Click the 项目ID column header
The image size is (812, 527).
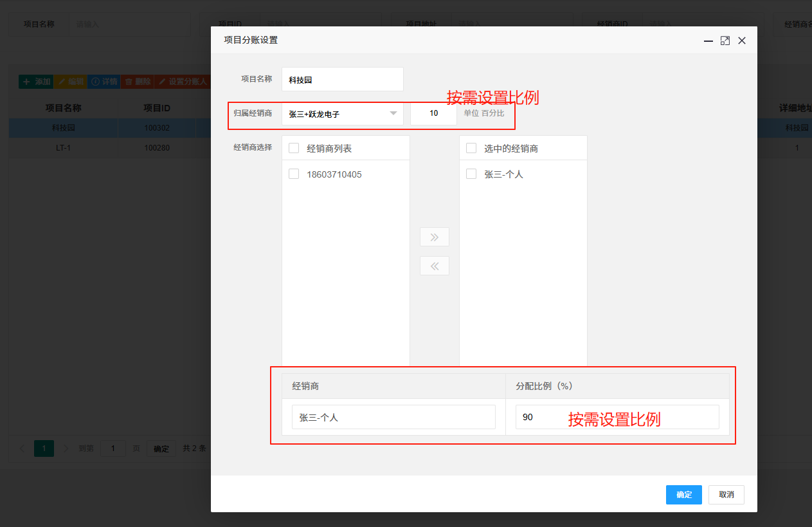tap(157, 108)
